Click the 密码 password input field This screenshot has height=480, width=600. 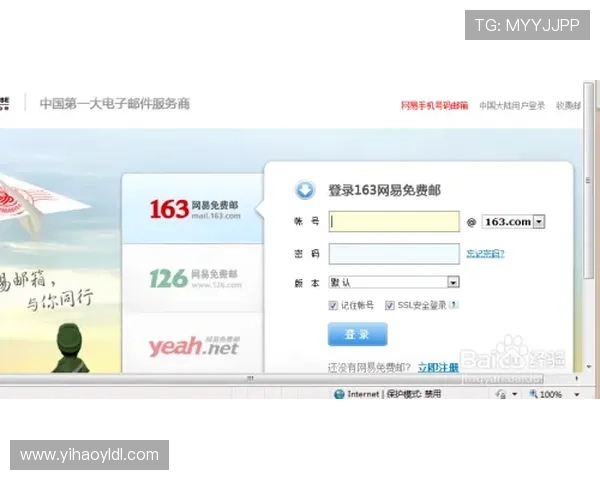pyautogui.click(x=394, y=253)
